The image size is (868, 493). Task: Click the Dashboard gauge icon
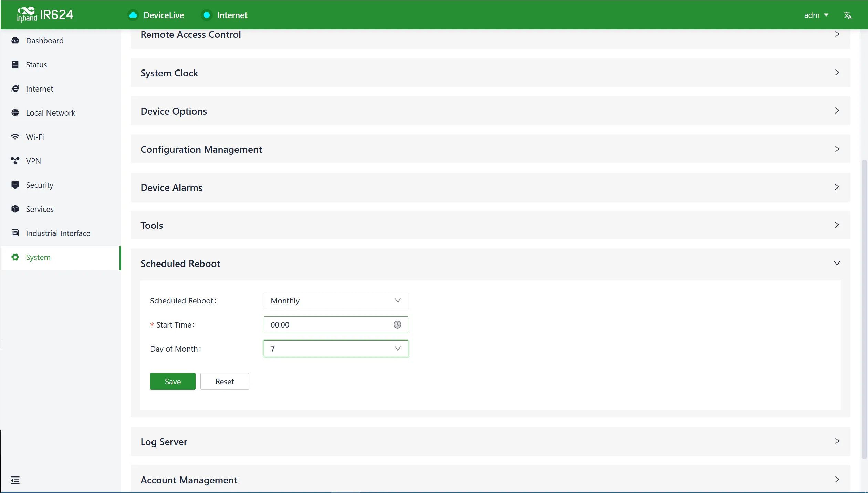(15, 41)
